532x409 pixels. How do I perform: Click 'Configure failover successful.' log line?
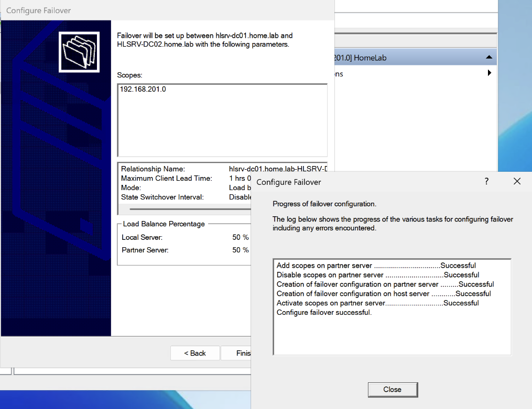[324, 313]
